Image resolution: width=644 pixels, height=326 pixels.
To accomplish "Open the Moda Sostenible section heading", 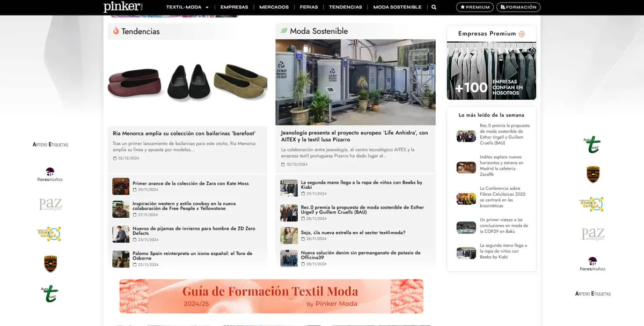I will pyautogui.click(x=319, y=31).
